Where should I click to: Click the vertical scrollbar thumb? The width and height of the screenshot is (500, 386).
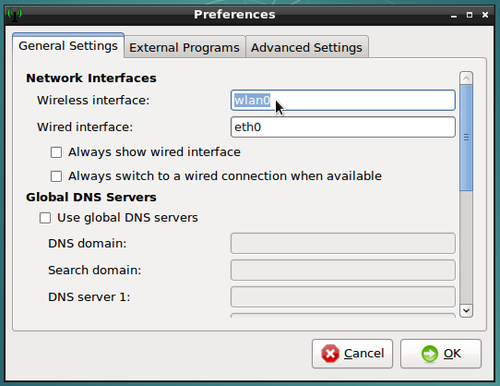pyautogui.click(x=466, y=138)
